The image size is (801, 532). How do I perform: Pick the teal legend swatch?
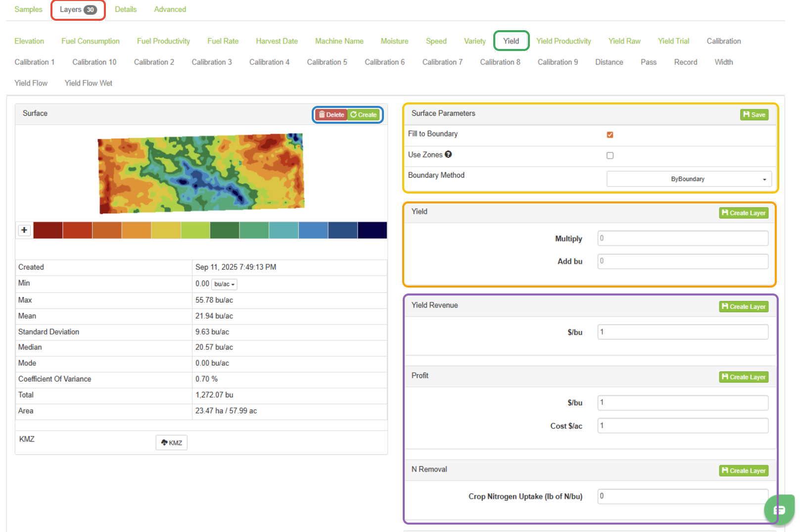283,230
